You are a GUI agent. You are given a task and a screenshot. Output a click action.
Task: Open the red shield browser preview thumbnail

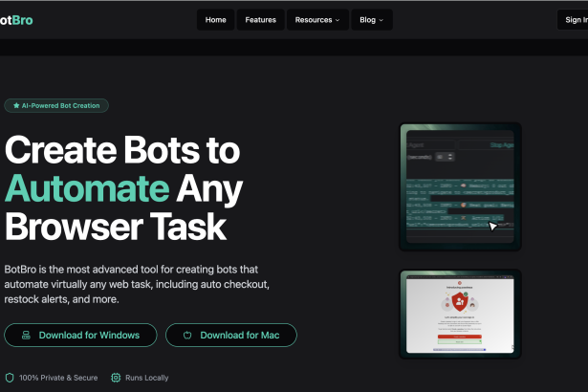pos(460,314)
